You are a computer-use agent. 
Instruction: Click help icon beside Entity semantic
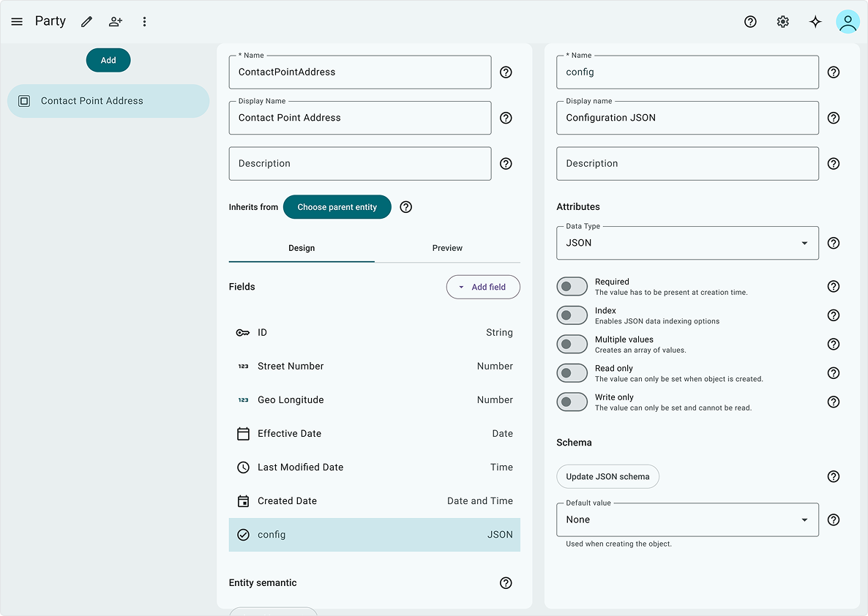pos(506,583)
